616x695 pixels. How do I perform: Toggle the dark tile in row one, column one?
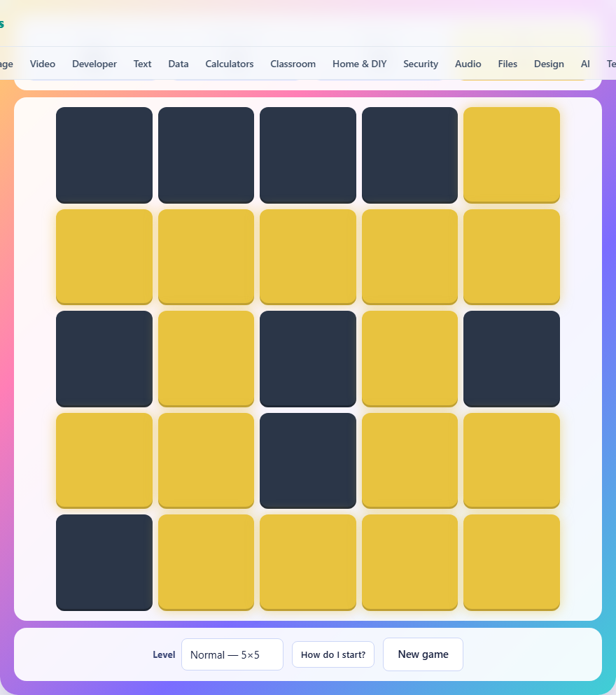point(104,155)
